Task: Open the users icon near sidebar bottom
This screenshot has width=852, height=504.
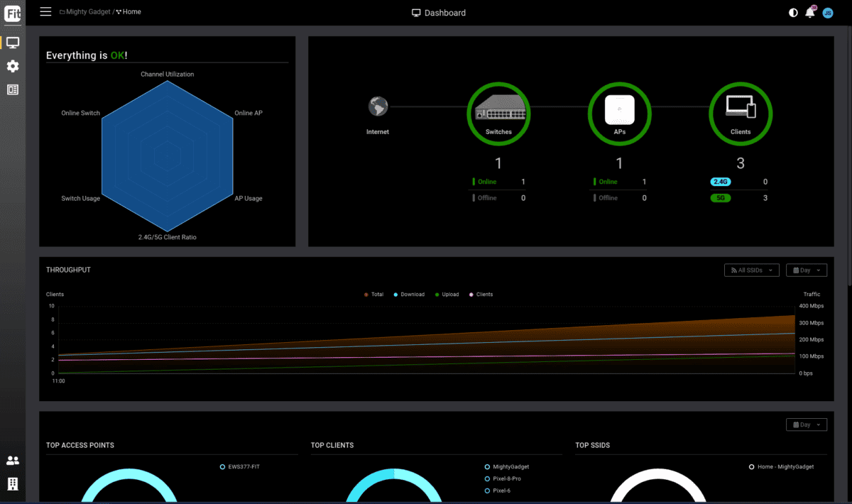Action: [x=12, y=460]
